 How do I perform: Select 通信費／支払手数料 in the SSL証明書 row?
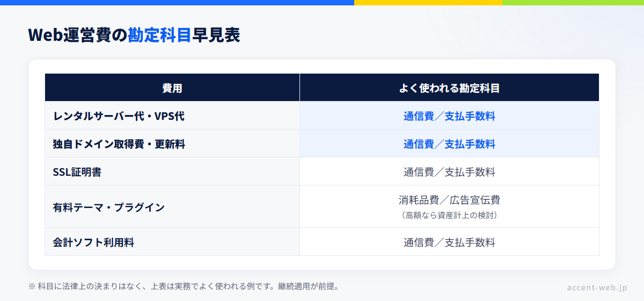[449, 172]
